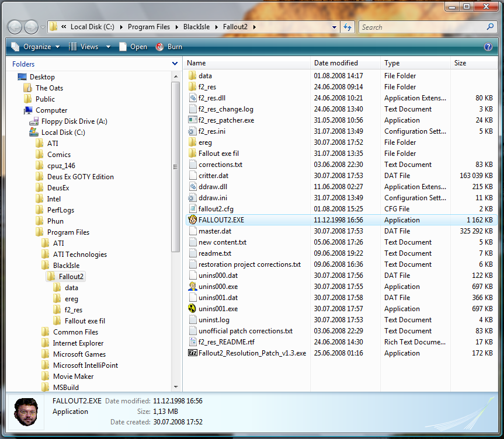Select the f2_res_change.log file name
This screenshot has width=504, height=439.
click(226, 109)
